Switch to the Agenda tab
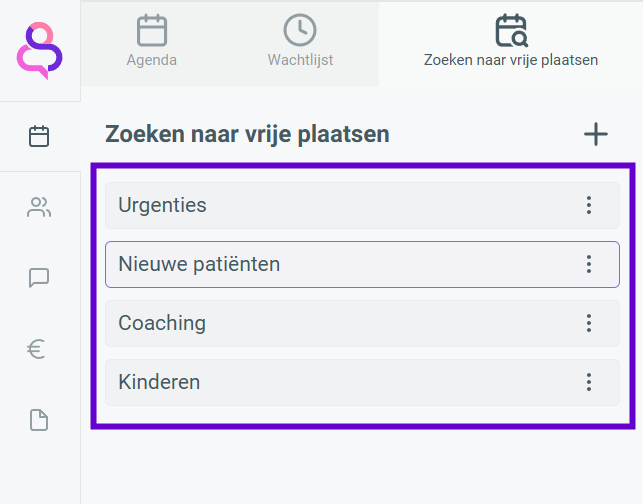This screenshot has width=643, height=504. pyautogui.click(x=152, y=43)
